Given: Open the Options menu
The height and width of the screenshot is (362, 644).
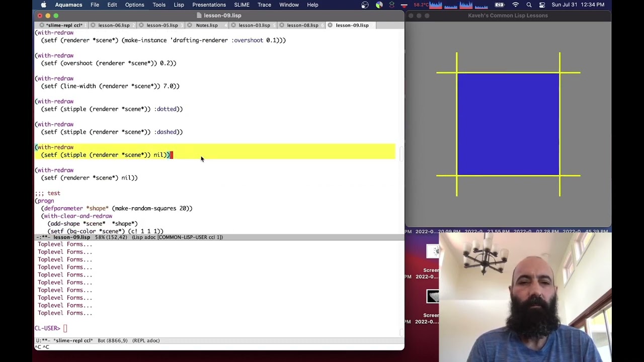Looking at the screenshot, I should (134, 5).
